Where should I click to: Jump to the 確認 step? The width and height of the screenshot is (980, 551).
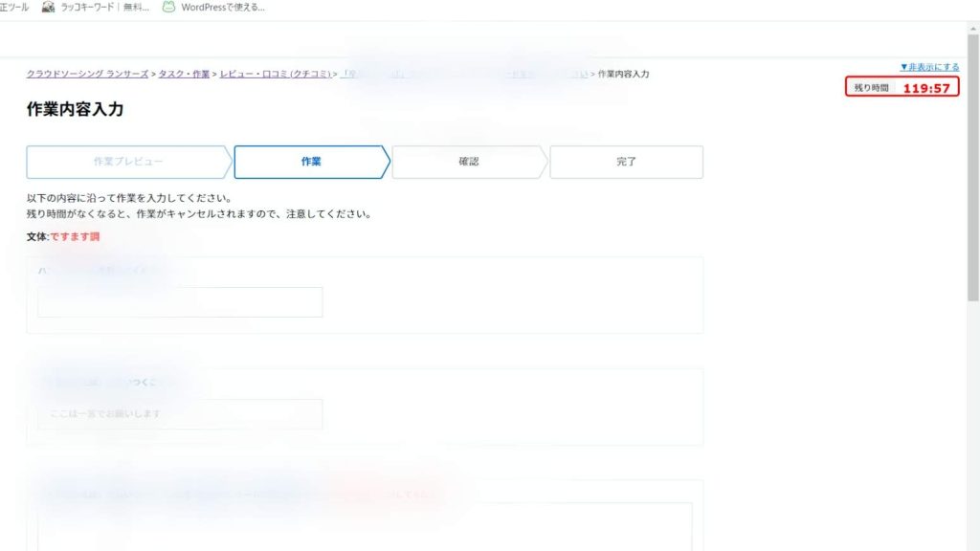point(468,162)
